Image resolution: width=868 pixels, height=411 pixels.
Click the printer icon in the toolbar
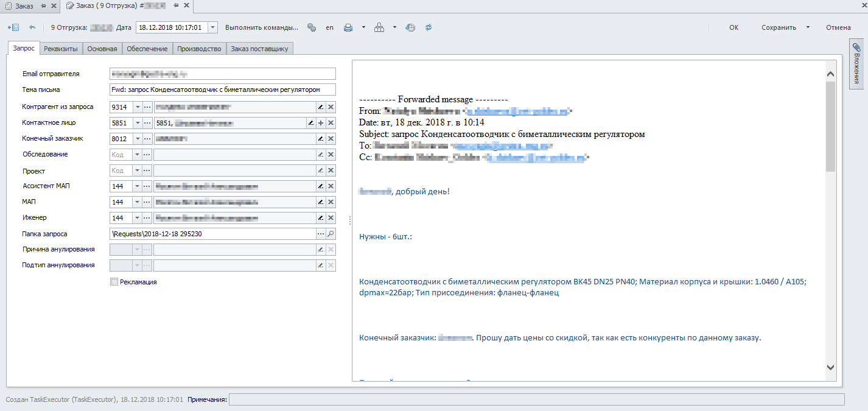348,27
